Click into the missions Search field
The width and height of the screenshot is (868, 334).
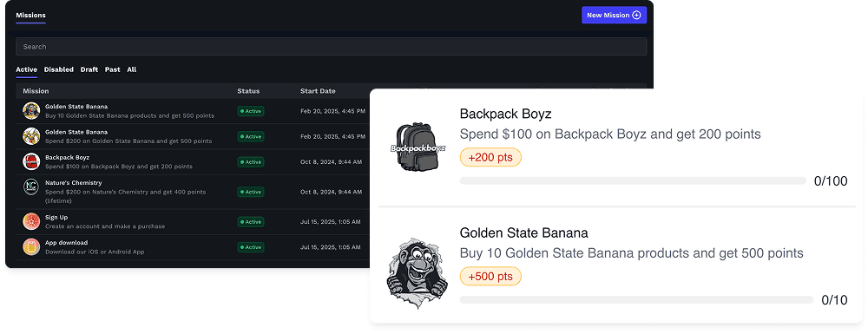click(331, 47)
